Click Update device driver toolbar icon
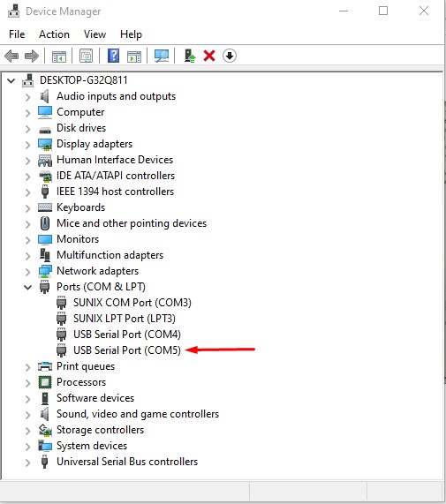The height and width of the screenshot is (504, 446). (x=190, y=56)
